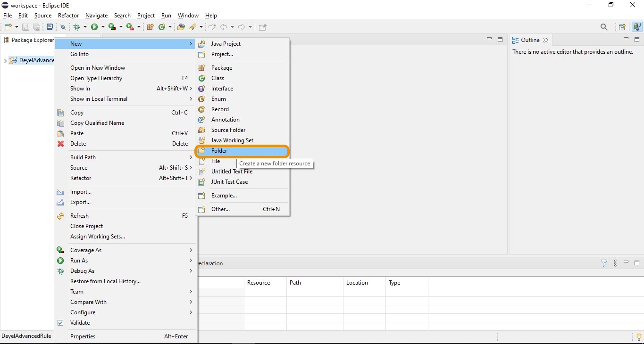Image resolution: width=644 pixels, height=344 pixels.
Task: Expand the Build Path submenu
Action: [126, 157]
